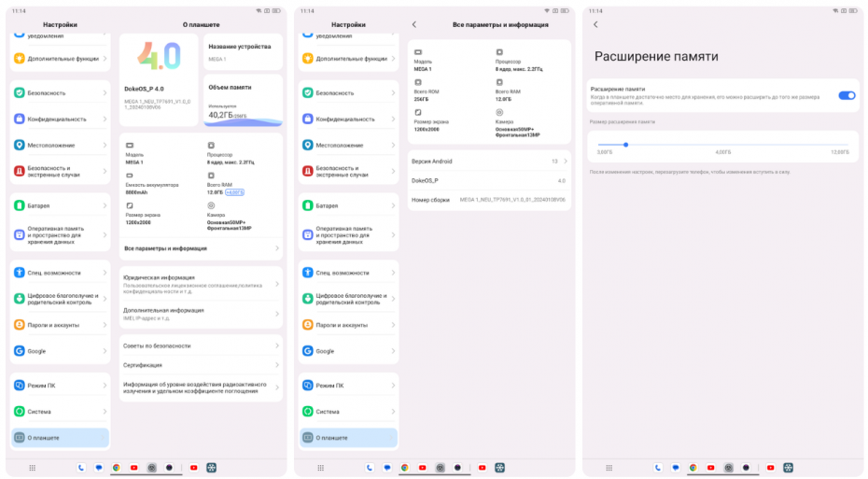Open Название устройства MEGA 1 card

(243, 52)
